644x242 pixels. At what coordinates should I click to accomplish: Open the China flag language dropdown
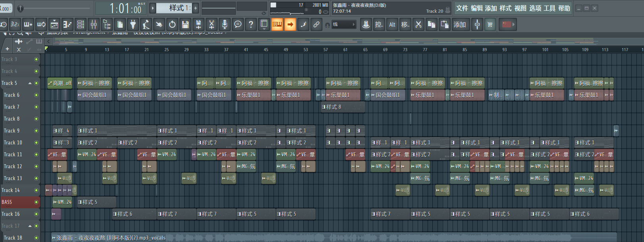pyautogui.click(x=508, y=25)
